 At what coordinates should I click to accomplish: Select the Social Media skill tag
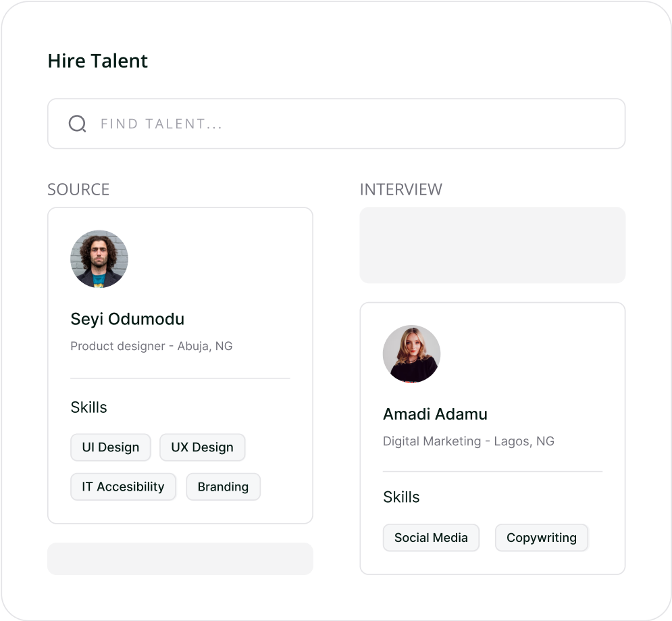click(431, 537)
